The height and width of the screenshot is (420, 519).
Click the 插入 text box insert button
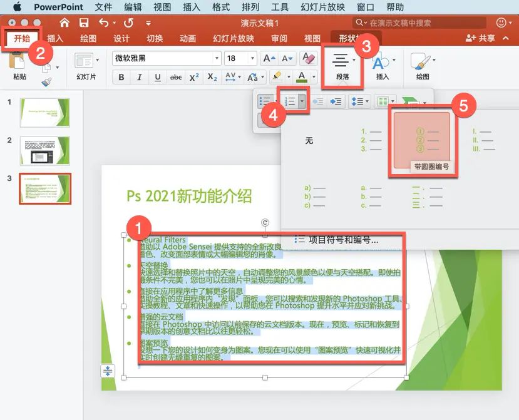(382, 67)
